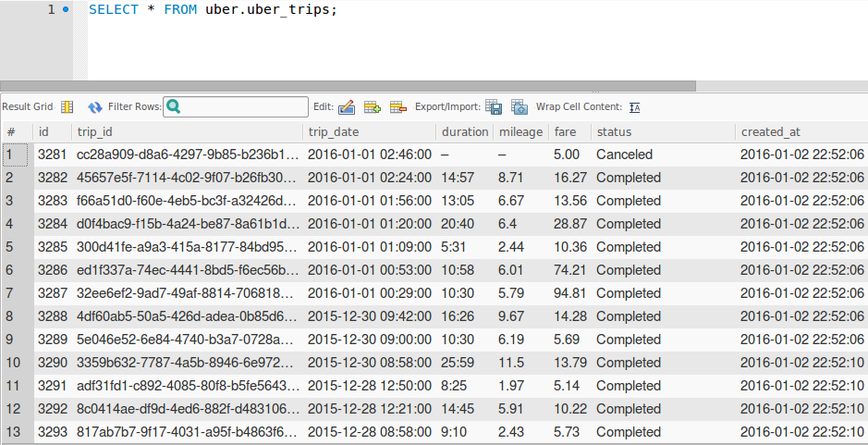Click trip_id cell starting with 4df60ab5
The height and width of the screenshot is (445, 868).
click(187, 316)
